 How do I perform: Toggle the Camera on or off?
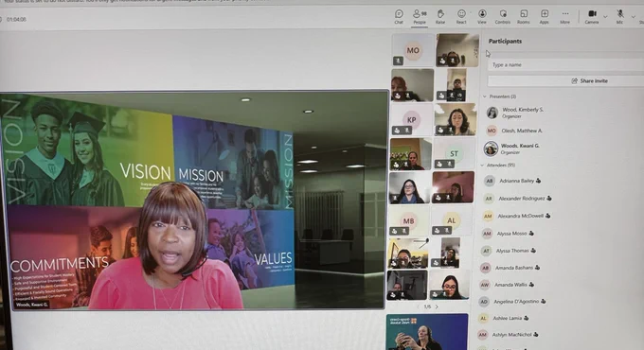592,17
